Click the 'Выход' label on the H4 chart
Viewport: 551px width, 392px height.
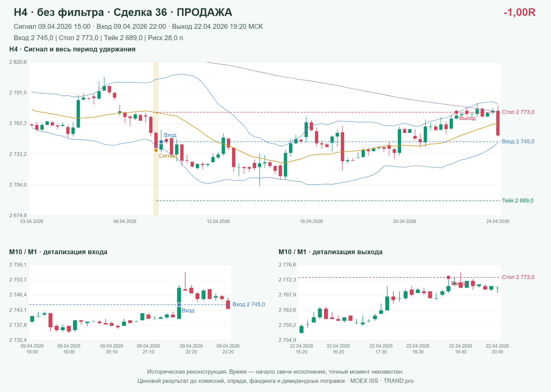pos(467,118)
